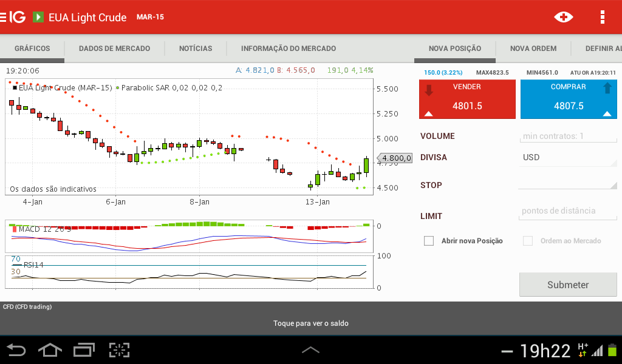The width and height of the screenshot is (622, 364).
Task: Open the DIVISA currency dropdown showing USD
Action: [x=567, y=158]
